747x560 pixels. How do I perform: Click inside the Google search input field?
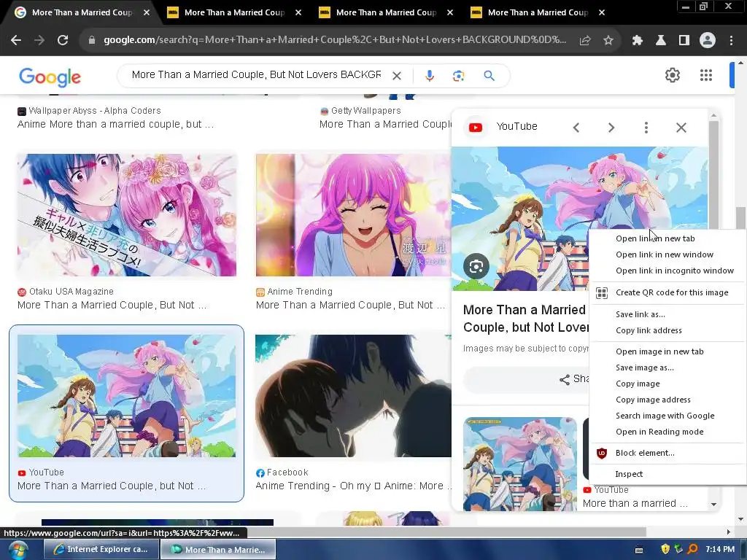(x=256, y=75)
